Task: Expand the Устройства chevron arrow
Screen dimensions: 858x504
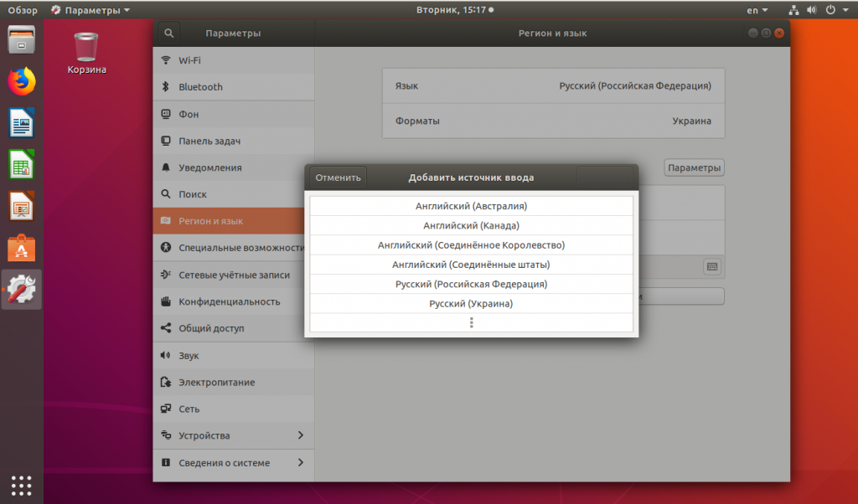Action: click(301, 435)
